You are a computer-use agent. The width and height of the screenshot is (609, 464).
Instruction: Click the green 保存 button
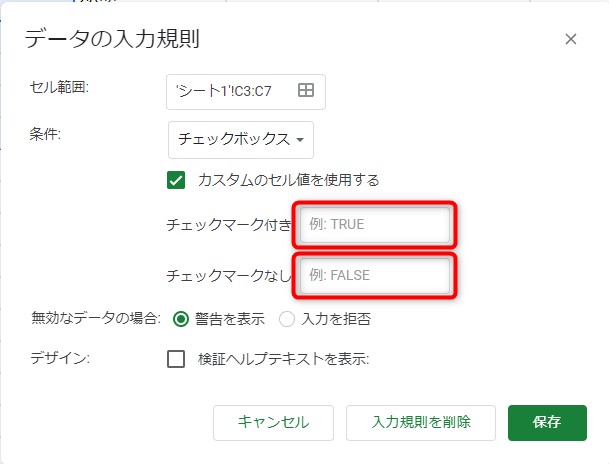(547, 422)
